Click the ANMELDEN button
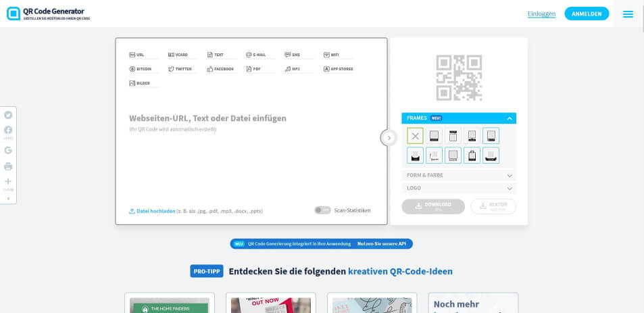Screen dimensions: 644x313 pos(587,14)
